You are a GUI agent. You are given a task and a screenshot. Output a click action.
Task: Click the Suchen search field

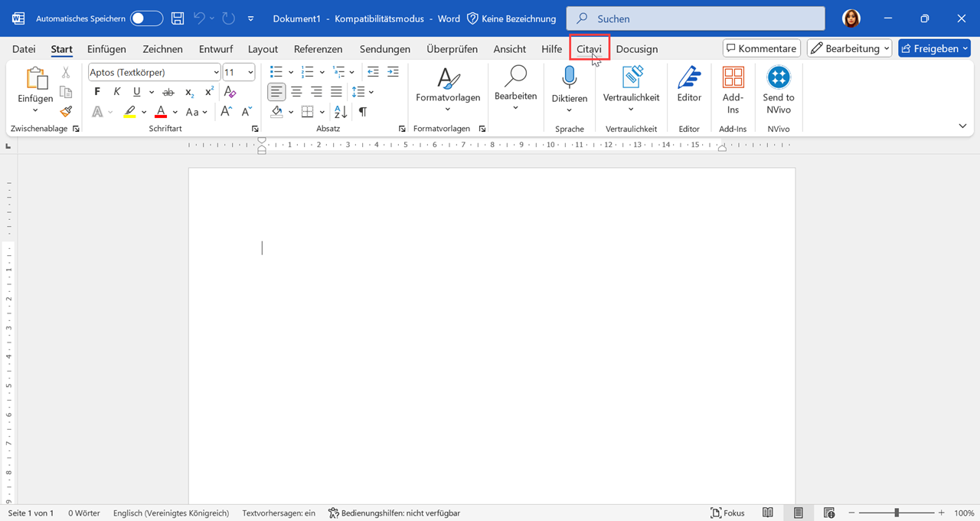coord(695,18)
